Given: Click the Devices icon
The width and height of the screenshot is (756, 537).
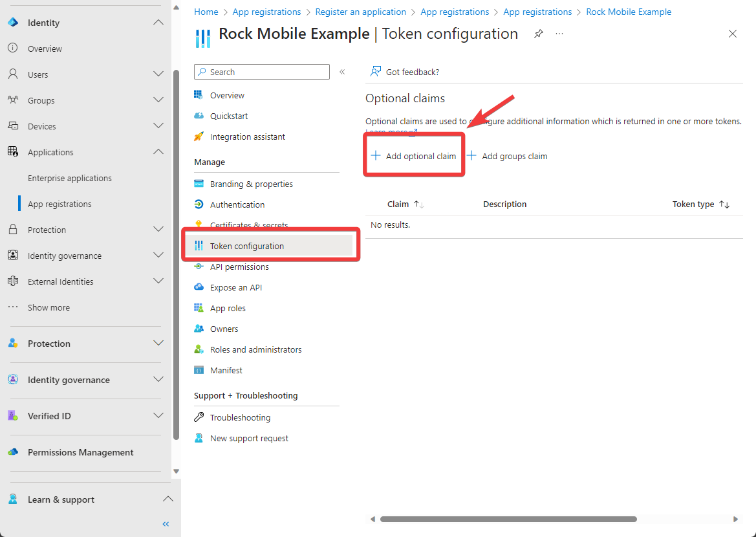Looking at the screenshot, I should point(13,126).
